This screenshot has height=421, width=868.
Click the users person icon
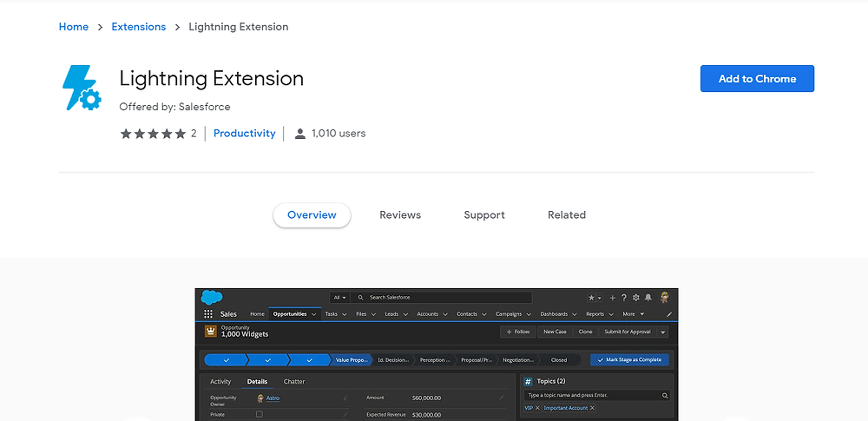(300, 134)
